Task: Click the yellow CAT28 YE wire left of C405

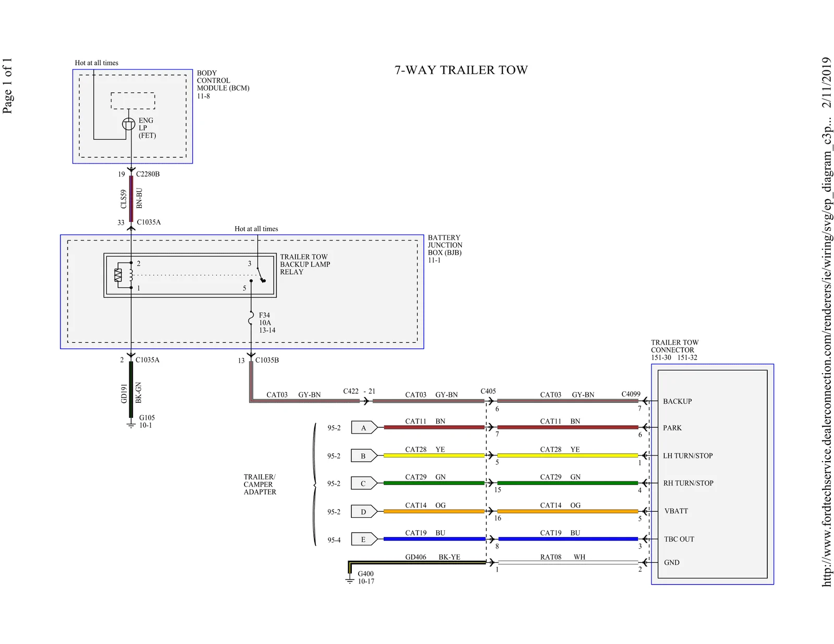Action: coord(434,455)
